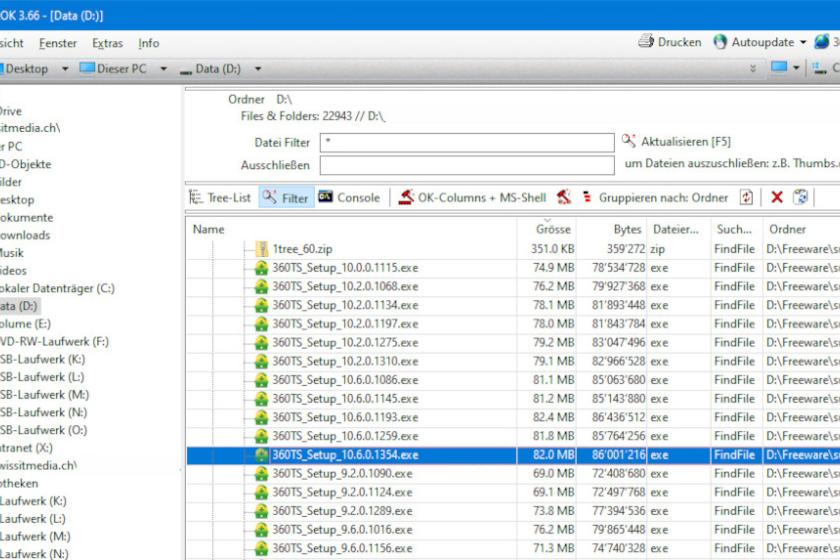Click the red tool icon after MS-Shell
The width and height of the screenshot is (840, 560).
click(x=563, y=197)
